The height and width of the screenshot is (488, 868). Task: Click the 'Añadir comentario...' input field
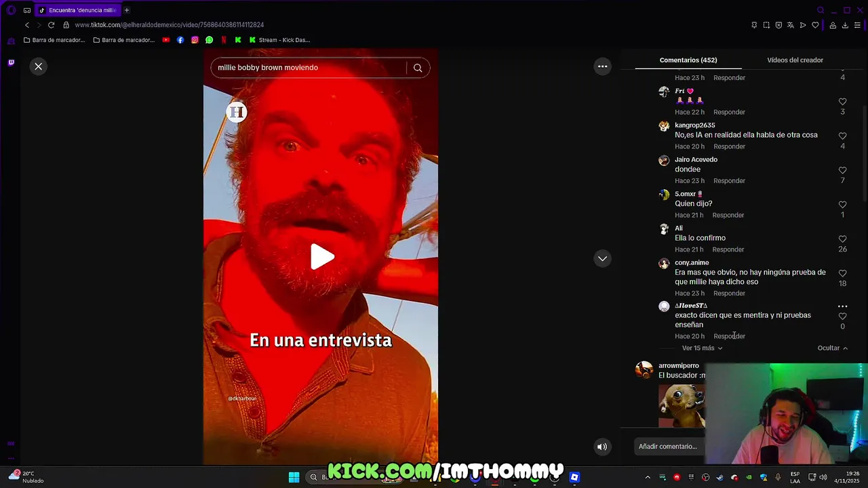(669, 447)
